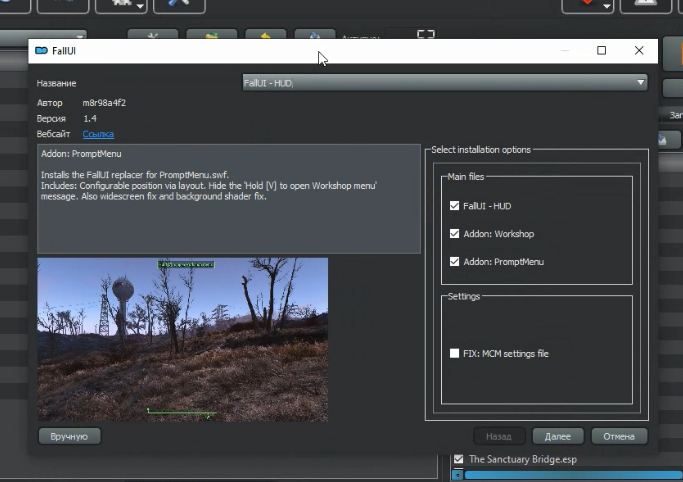Uncheck Addon: Workshop option
Image resolution: width=683 pixels, height=482 pixels.
click(x=454, y=233)
